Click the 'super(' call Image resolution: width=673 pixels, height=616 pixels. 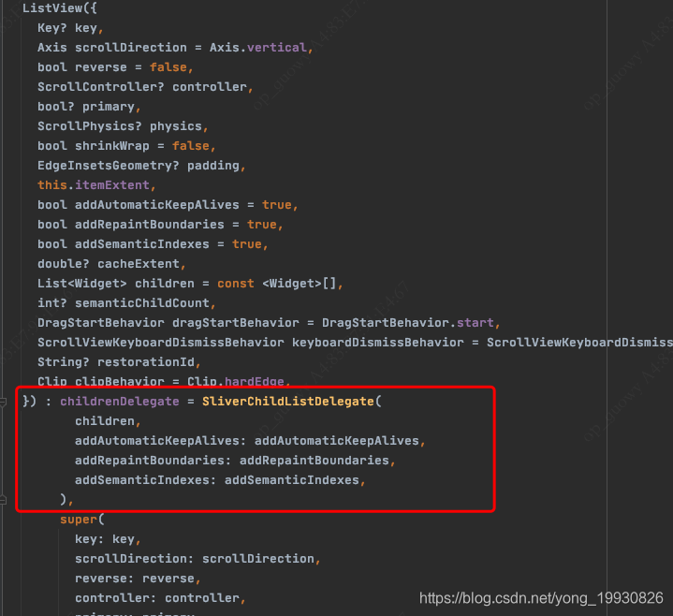click(x=82, y=520)
